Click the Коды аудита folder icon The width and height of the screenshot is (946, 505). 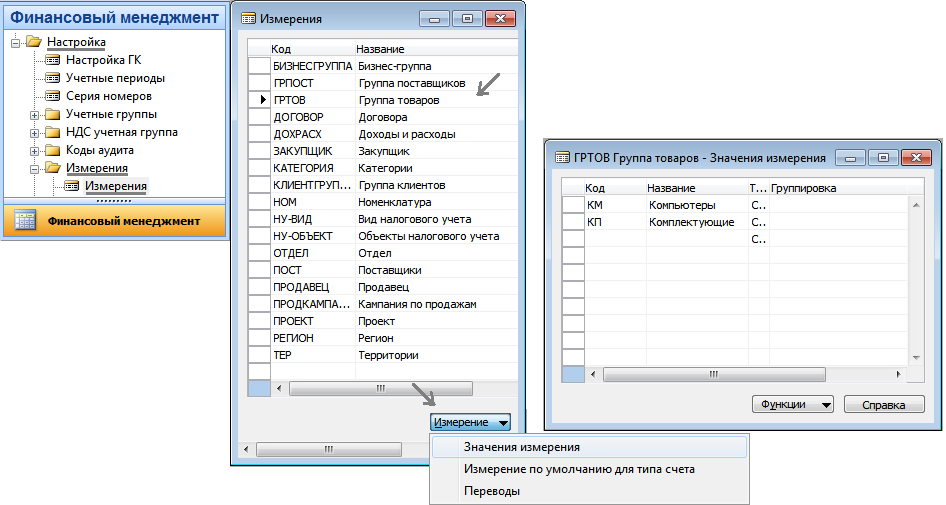click(53, 150)
